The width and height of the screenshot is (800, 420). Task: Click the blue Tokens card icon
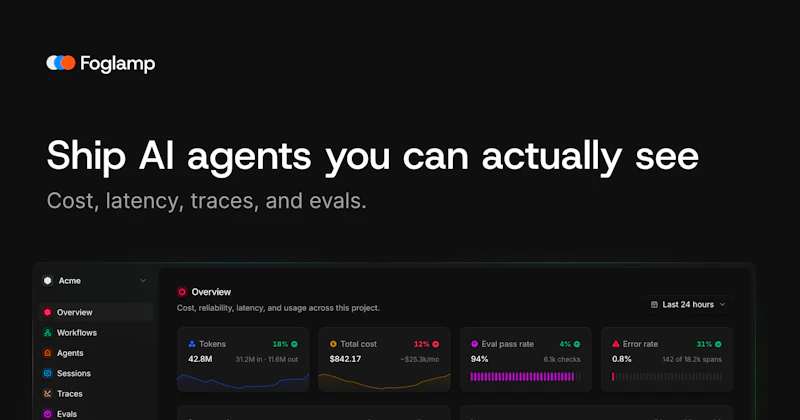tap(192, 344)
